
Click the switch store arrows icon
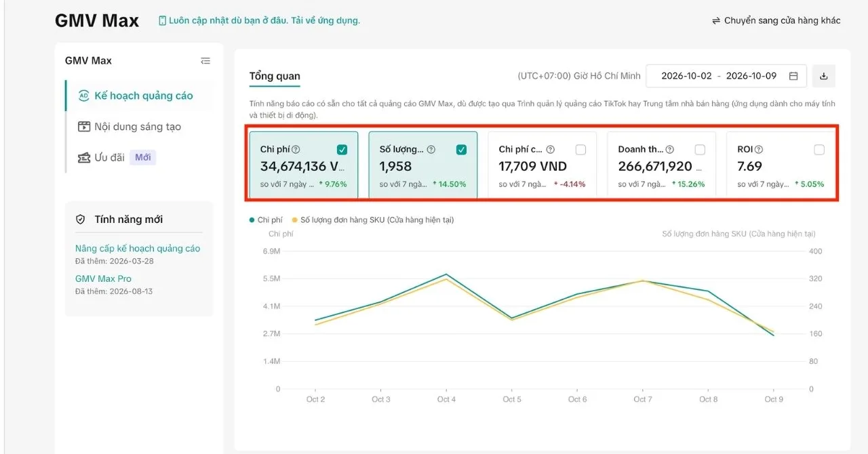[x=715, y=21]
